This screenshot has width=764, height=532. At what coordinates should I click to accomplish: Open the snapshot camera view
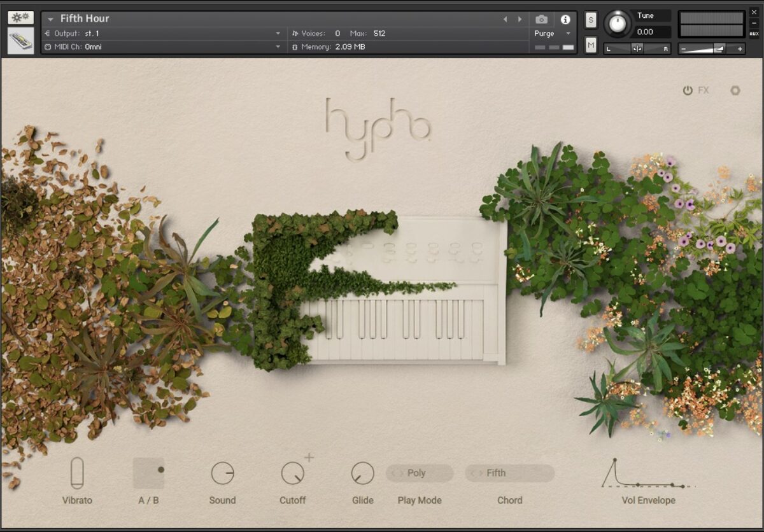coord(541,20)
